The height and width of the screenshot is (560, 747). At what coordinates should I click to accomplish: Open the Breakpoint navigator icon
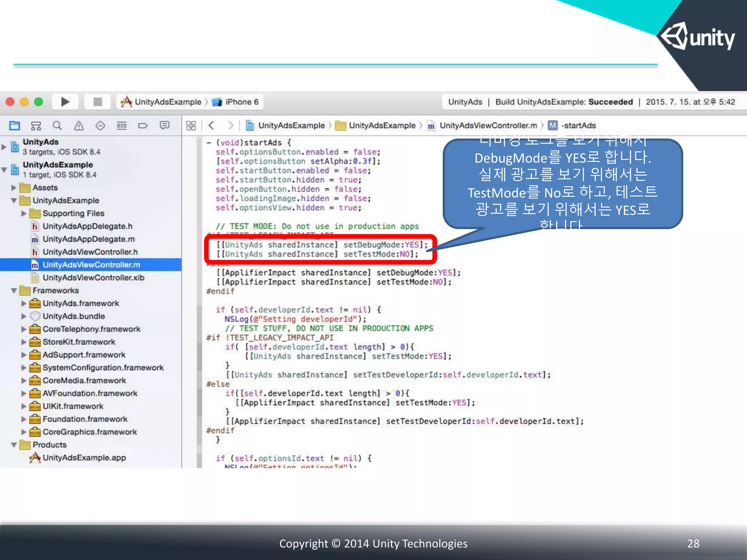point(143,126)
